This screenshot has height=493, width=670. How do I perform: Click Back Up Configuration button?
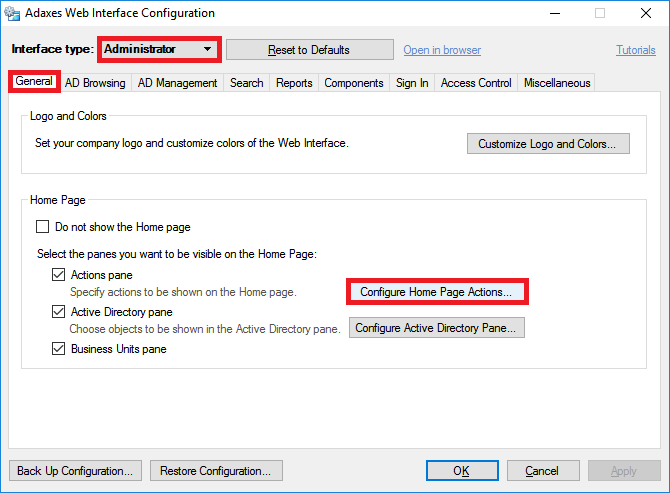[x=75, y=471]
